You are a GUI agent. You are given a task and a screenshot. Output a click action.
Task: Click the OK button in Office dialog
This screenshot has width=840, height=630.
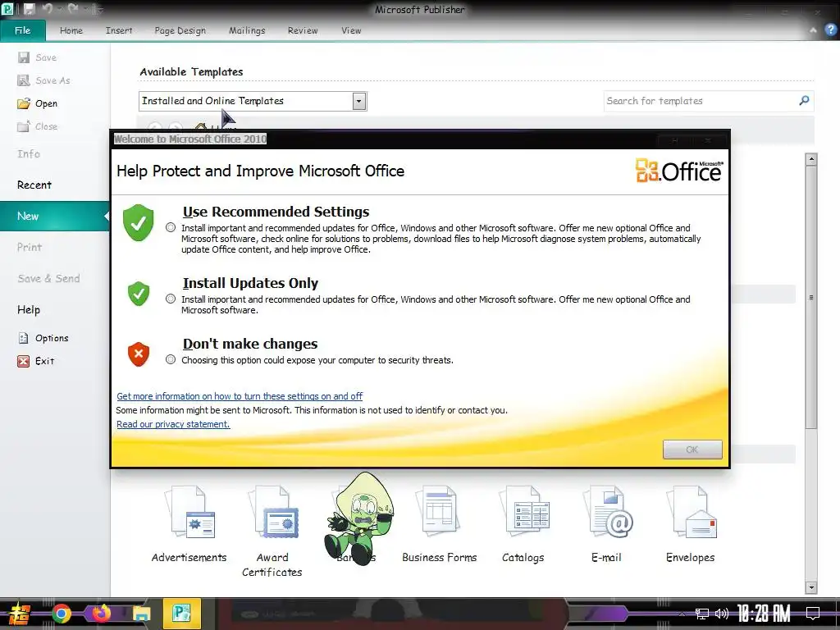tap(692, 450)
